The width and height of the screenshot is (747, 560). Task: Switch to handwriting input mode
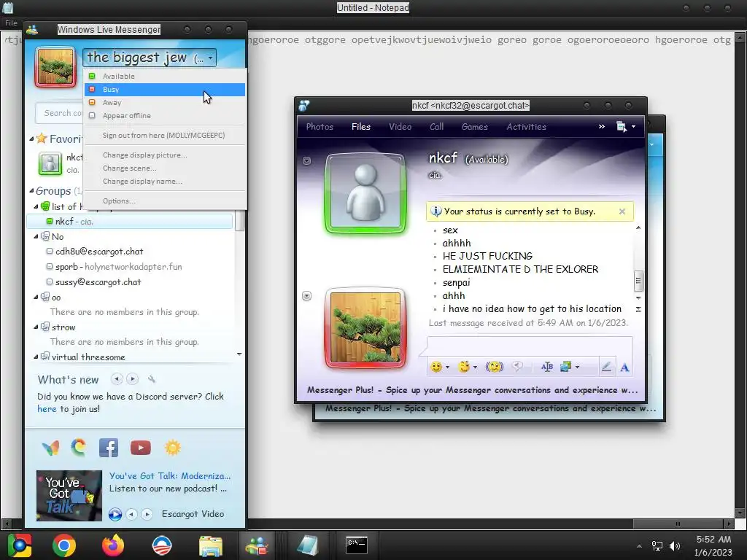click(606, 367)
